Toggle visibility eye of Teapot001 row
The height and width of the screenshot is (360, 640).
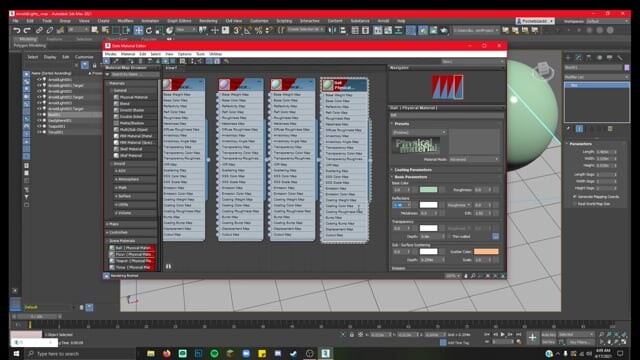pos(39,126)
